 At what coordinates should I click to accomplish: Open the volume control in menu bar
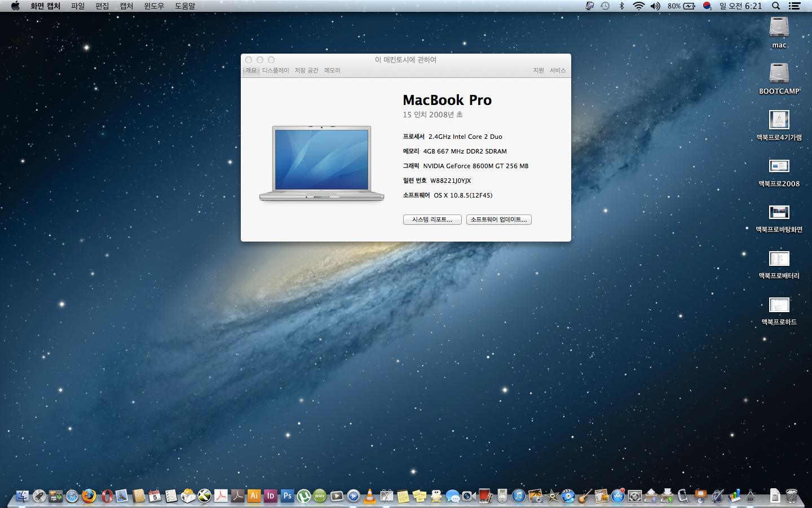[655, 6]
